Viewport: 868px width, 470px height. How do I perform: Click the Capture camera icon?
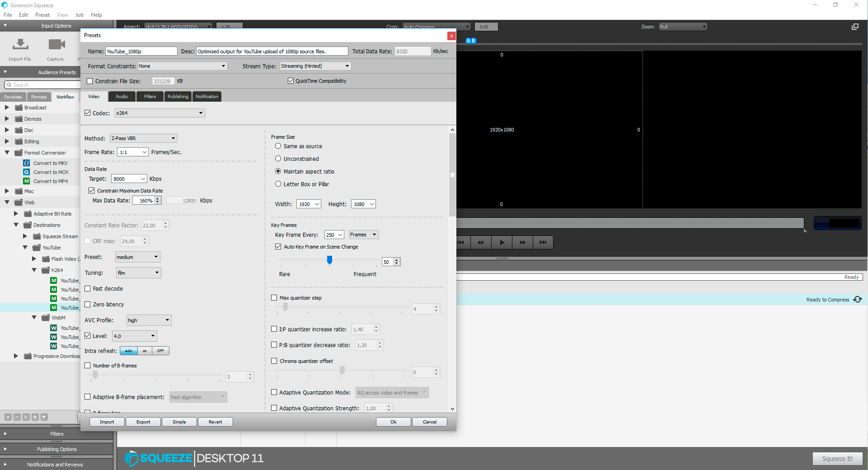56,45
